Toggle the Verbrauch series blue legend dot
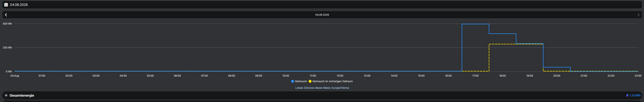The image size is (644, 102). coord(292,81)
